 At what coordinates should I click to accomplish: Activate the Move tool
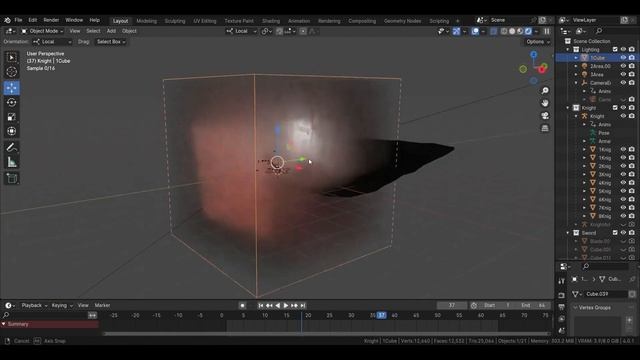(11, 87)
